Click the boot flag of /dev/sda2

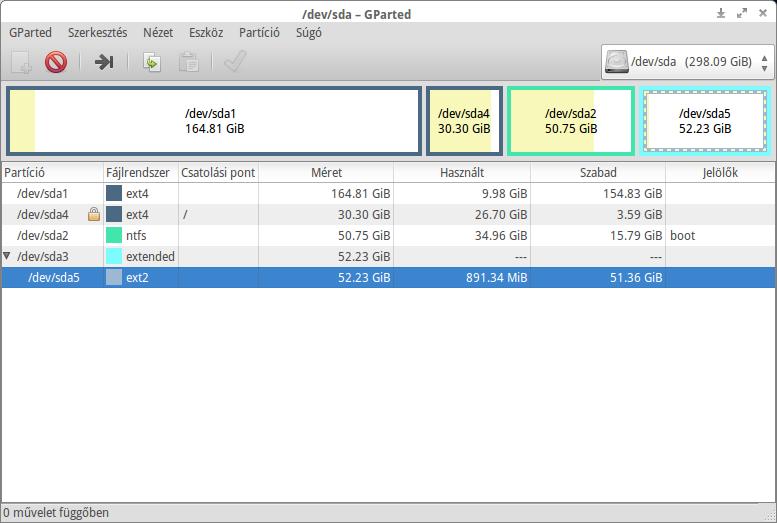pos(682,235)
